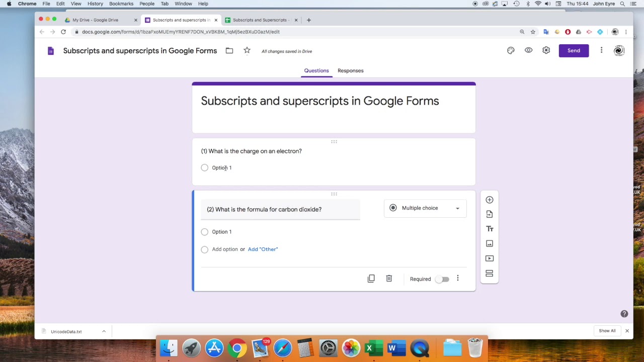Move form to folder icon
Image resolution: width=644 pixels, height=362 pixels.
tap(229, 50)
